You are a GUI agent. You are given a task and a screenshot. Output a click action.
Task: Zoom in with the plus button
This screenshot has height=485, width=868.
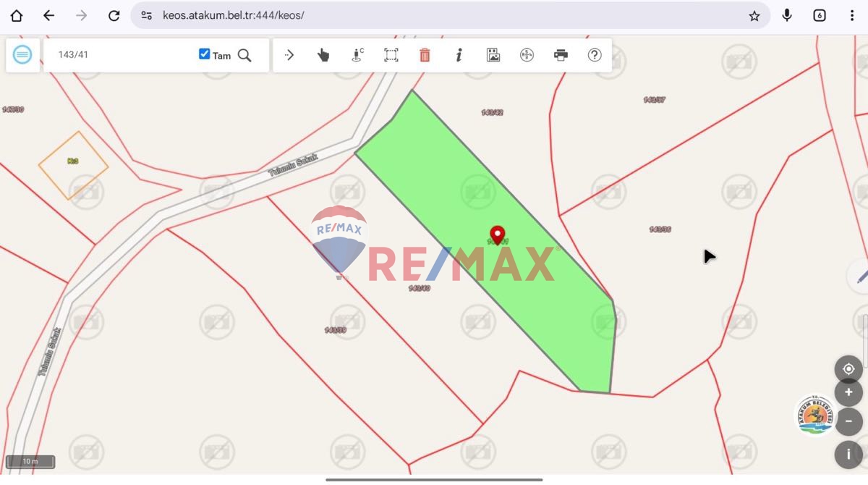click(848, 392)
